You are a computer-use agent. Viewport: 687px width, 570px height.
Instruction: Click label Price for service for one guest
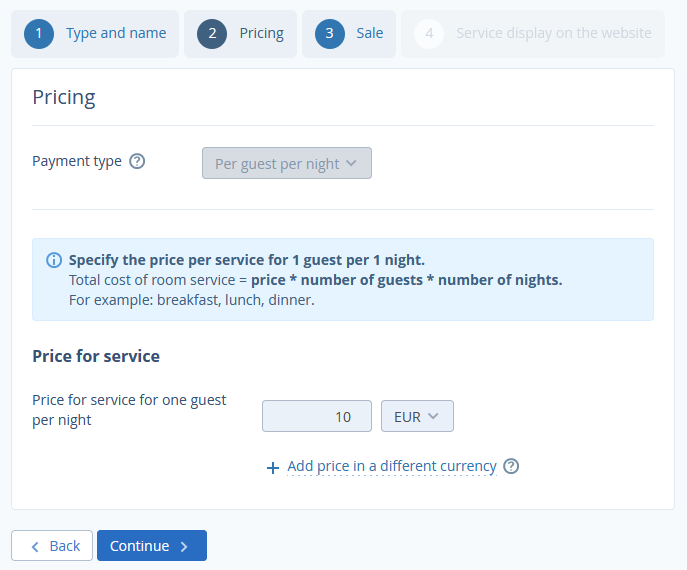tap(129, 410)
